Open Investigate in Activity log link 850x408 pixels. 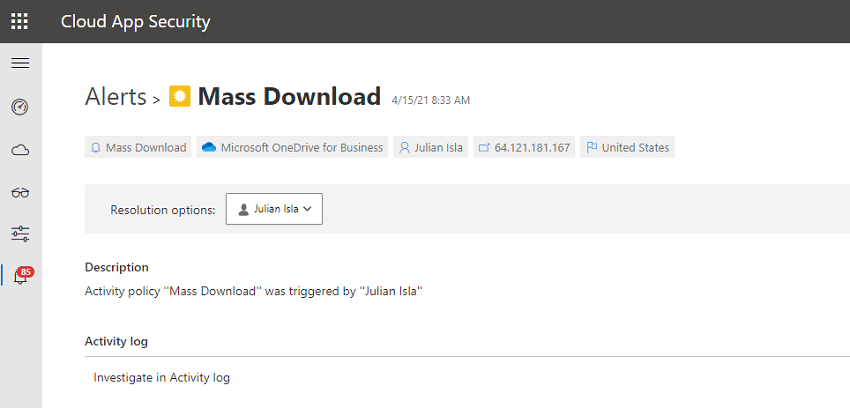(162, 378)
